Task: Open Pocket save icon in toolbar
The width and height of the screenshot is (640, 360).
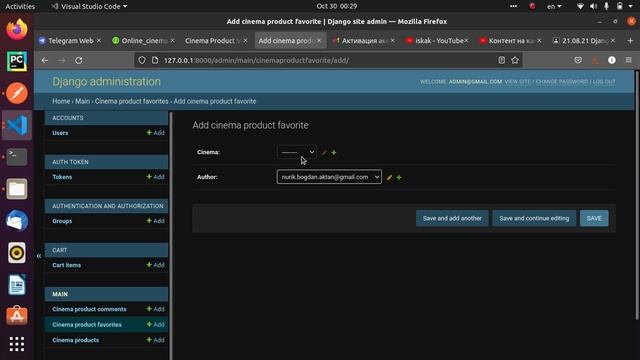Action: click(x=578, y=60)
